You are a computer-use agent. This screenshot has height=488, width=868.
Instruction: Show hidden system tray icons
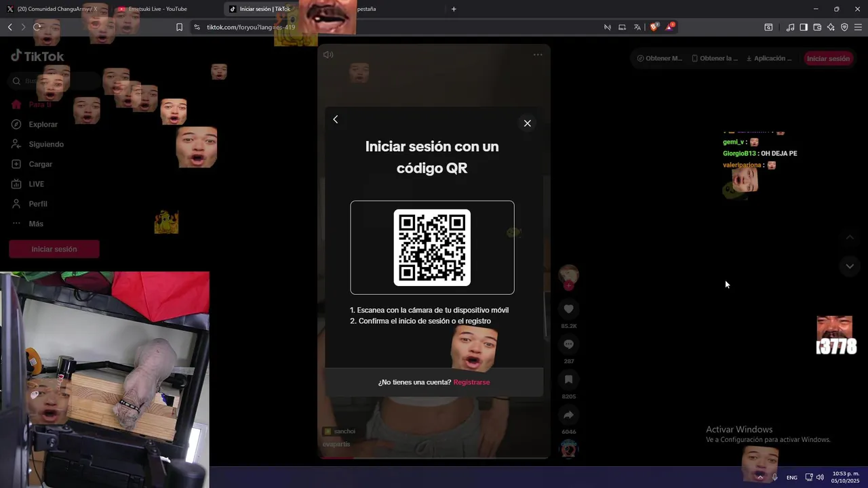(760, 477)
